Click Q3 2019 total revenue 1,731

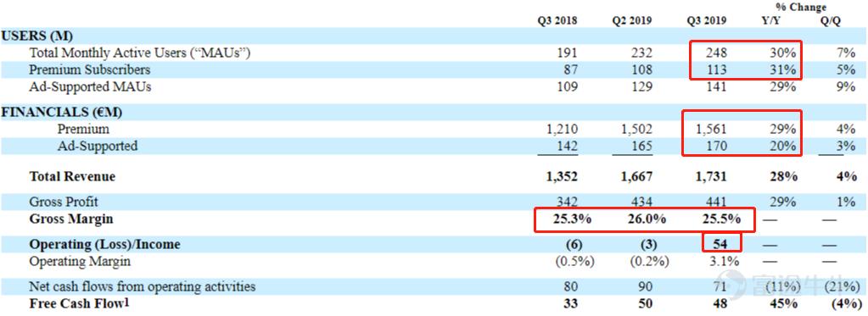click(709, 177)
